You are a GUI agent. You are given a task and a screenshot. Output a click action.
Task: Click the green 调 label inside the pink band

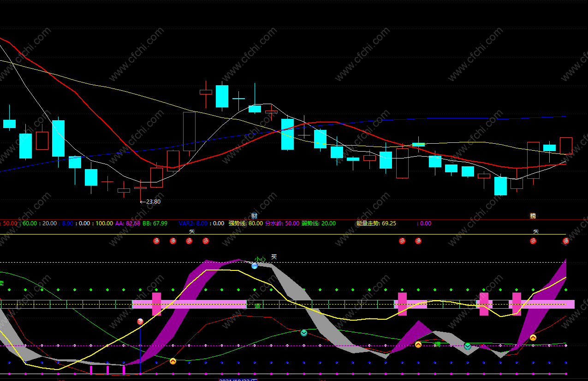coord(257,306)
